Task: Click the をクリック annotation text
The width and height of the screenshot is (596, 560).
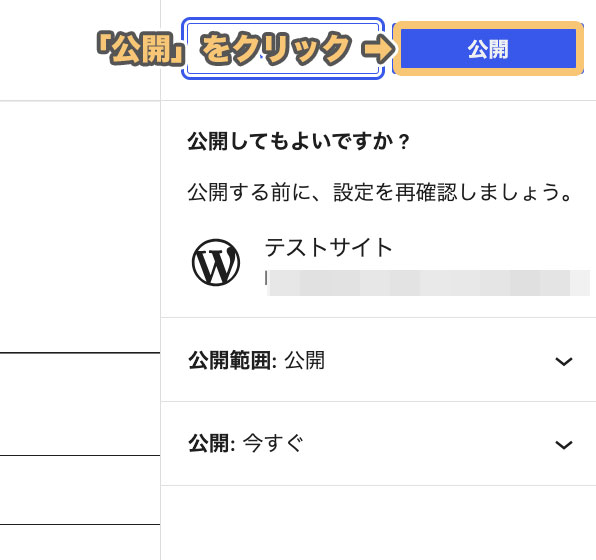Action: coord(275,49)
